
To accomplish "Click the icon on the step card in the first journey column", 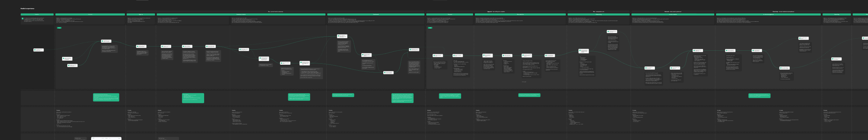I will point(35,50).
